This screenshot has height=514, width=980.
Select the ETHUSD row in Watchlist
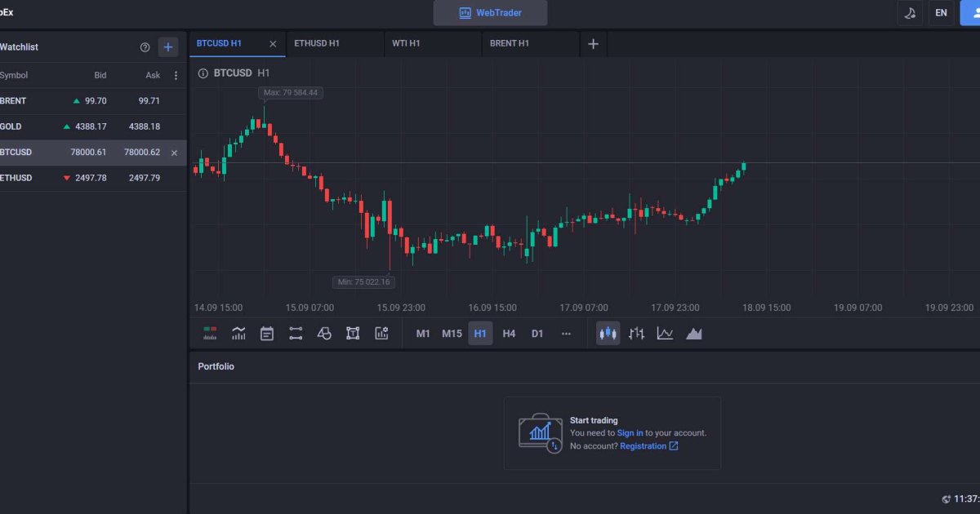pyautogui.click(x=93, y=178)
